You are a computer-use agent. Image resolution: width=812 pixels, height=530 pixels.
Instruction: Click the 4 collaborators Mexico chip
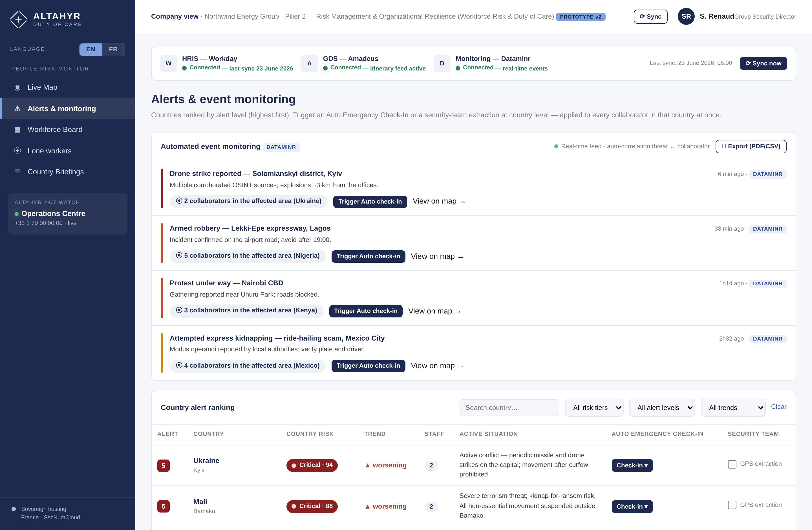[x=248, y=366]
